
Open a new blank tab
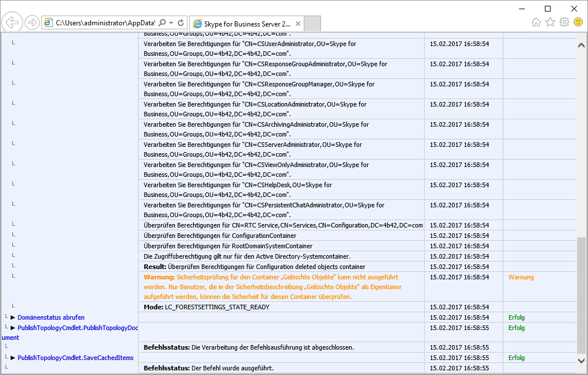312,24
